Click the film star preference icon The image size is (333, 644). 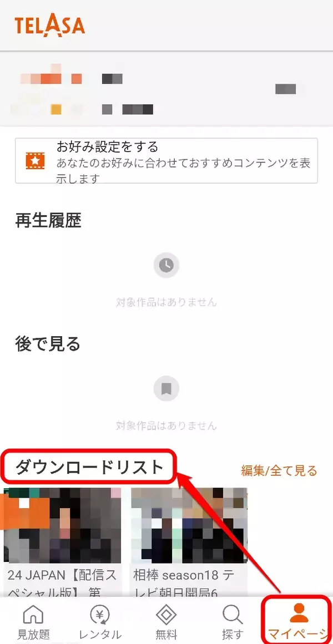(x=35, y=160)
